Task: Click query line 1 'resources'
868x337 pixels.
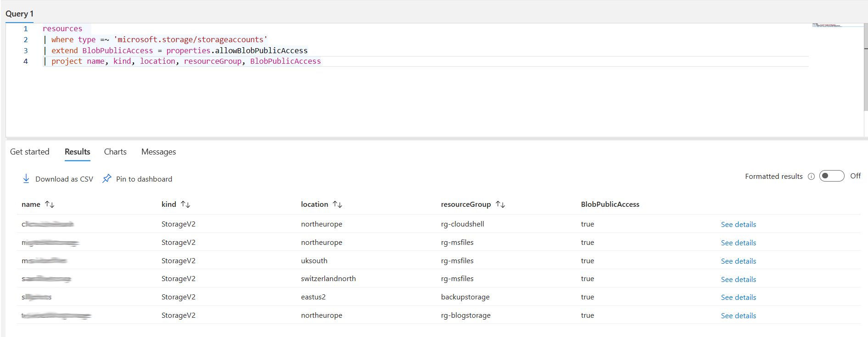Action: click(62, 28)
